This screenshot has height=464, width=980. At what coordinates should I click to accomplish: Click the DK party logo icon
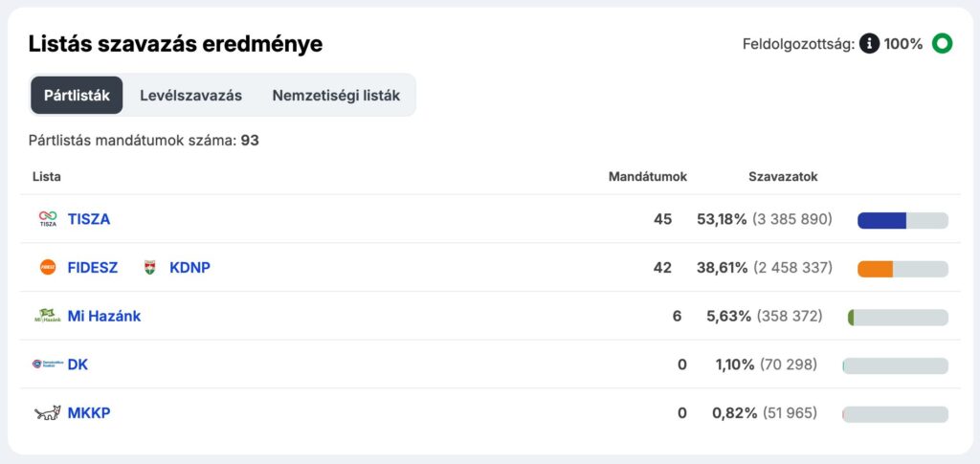click(x=48, y=365)
